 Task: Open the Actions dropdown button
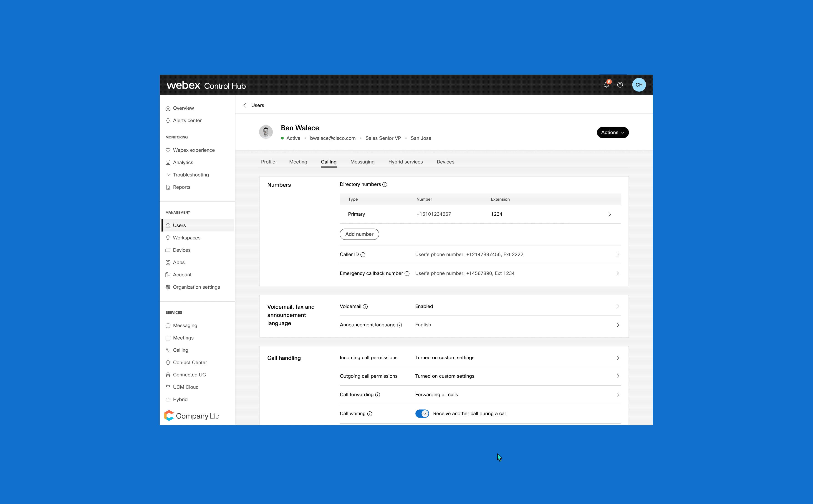click(x=613, y=132)
